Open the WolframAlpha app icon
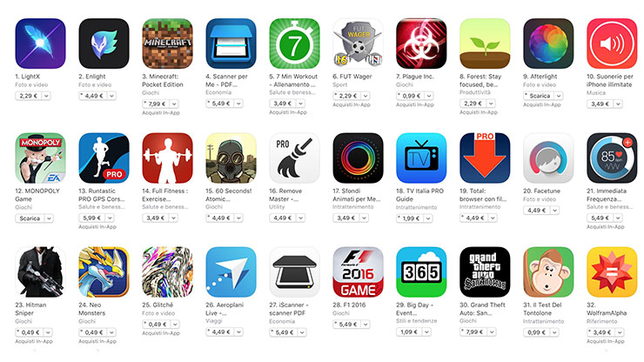Image resolution: width=644 pixels, height=362 pixels. click(612, 272)
